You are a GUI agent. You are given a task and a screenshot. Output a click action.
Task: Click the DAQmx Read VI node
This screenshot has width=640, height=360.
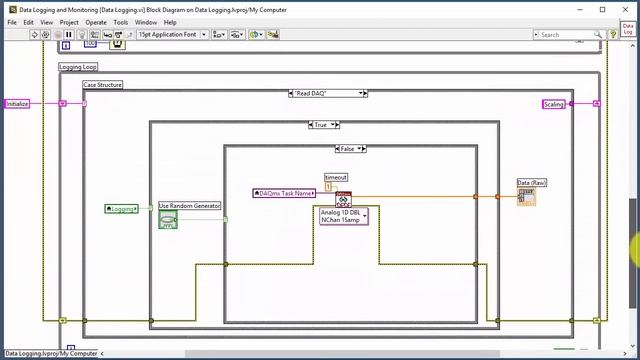coord(343,199)
